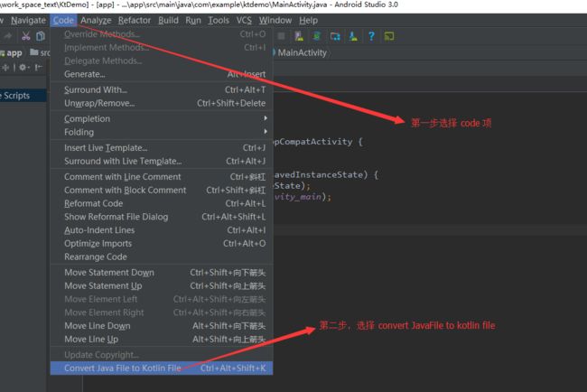
Task: Click 'vity_main' text in the editor
Action: [x=298, y=197]
